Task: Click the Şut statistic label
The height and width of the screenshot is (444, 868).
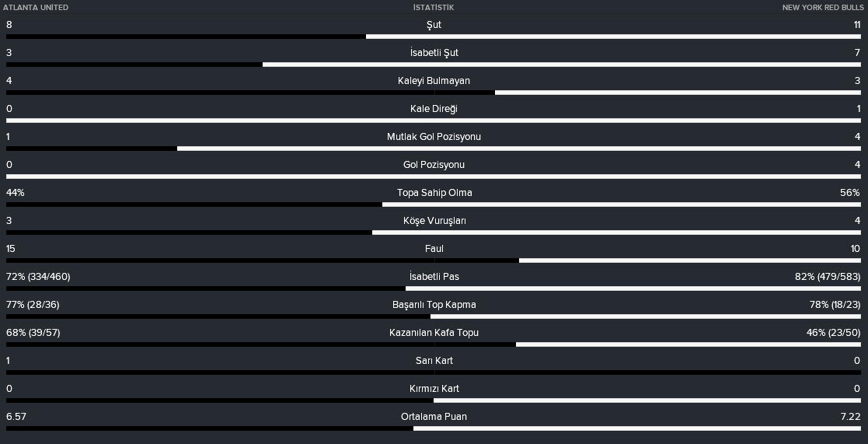Action: pyautogui.click(x=434, y=25)
